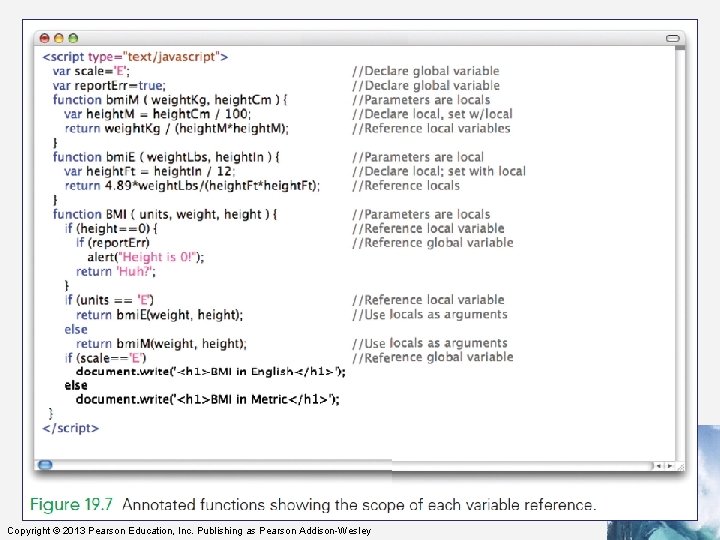720x540 pixels.
Task: Click Use locals as arguments comment beside bmiE call
Action: (430, 315)
